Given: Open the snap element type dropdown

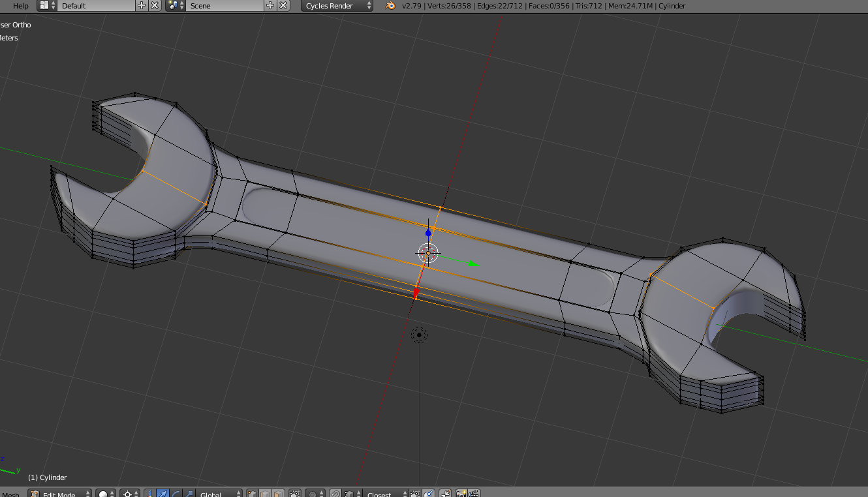Looking at the screenshot, I should pos(350,494).
